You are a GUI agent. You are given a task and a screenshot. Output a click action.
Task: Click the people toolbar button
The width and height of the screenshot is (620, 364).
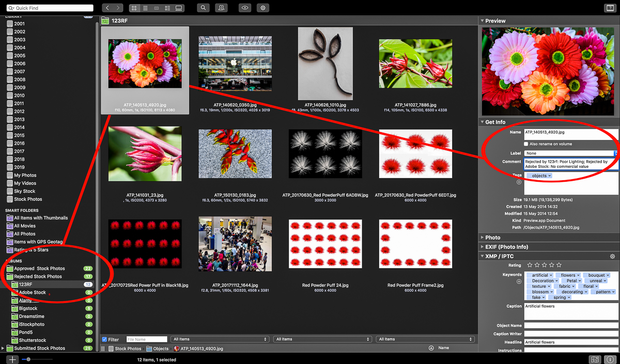coord(221,8)
